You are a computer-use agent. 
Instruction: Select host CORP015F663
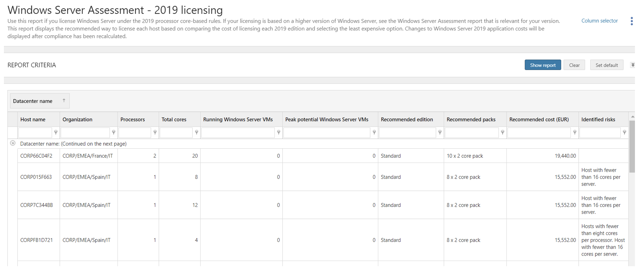(x=36, y=177)
